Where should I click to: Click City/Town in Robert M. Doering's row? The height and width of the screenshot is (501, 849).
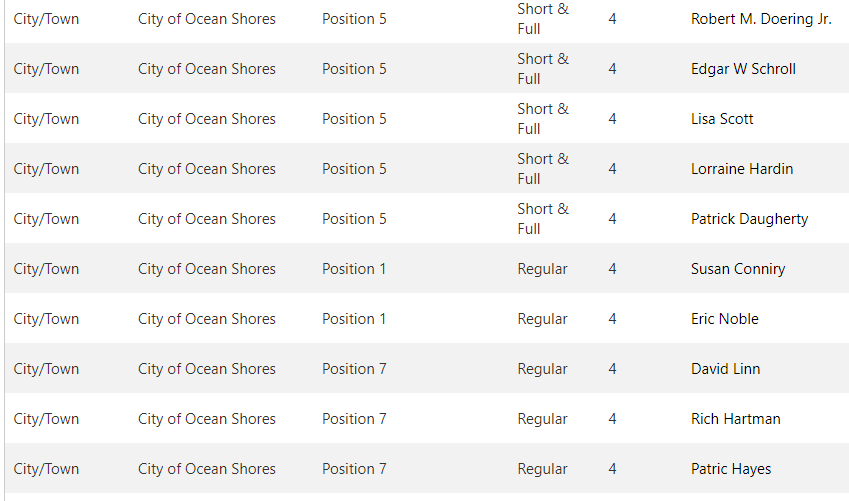point(46,19)
